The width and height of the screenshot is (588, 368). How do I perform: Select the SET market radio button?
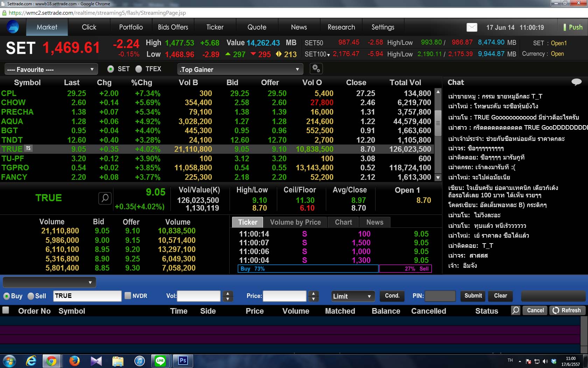[111, 69]
